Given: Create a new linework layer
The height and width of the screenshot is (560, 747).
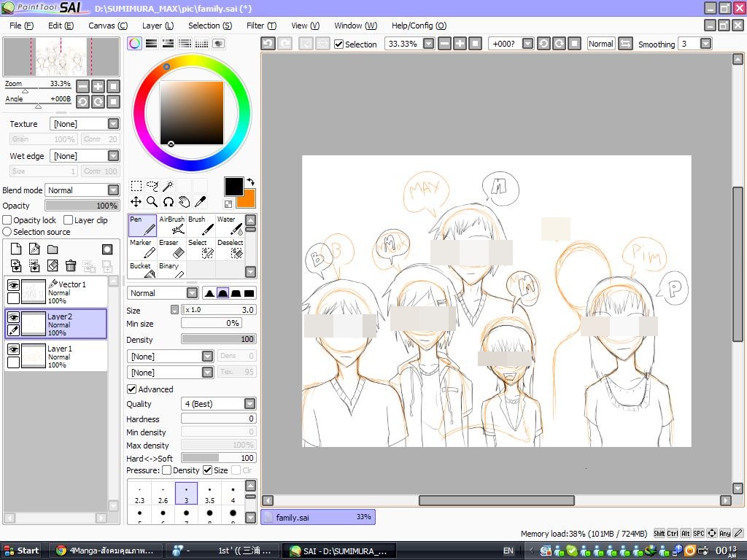Looking at the screenshot, I should [x=34, y=249].
